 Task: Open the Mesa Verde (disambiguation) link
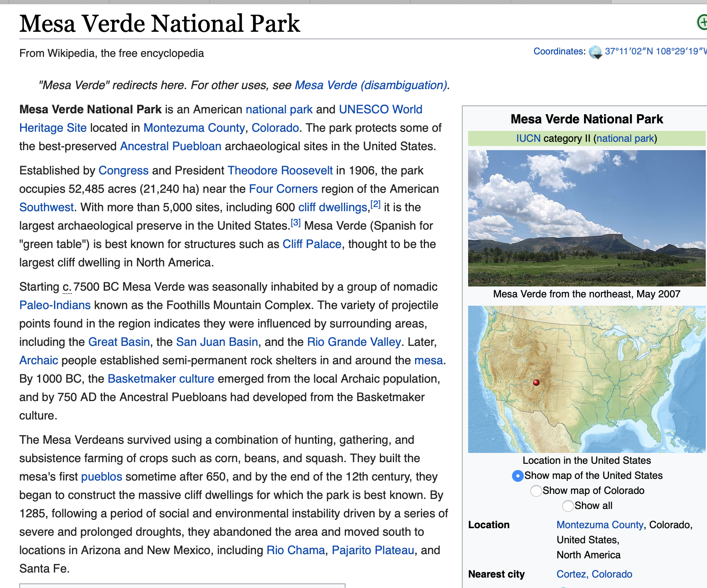(x=371, y=85)
